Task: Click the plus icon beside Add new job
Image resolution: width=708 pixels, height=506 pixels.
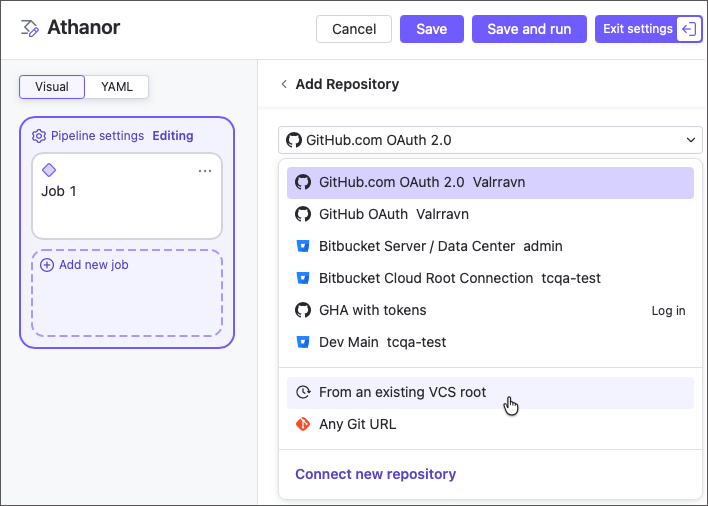Action: pos(47,265)
